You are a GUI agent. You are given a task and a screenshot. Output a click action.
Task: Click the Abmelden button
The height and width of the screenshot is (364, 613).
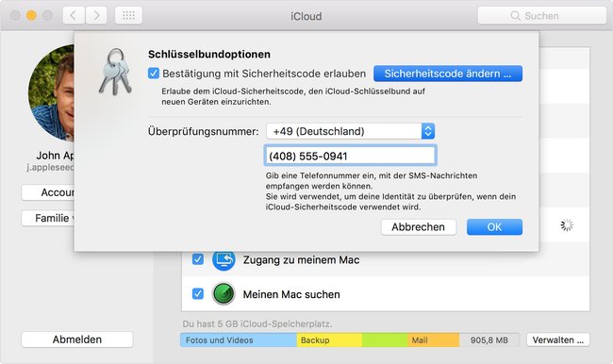click(77, 339)
